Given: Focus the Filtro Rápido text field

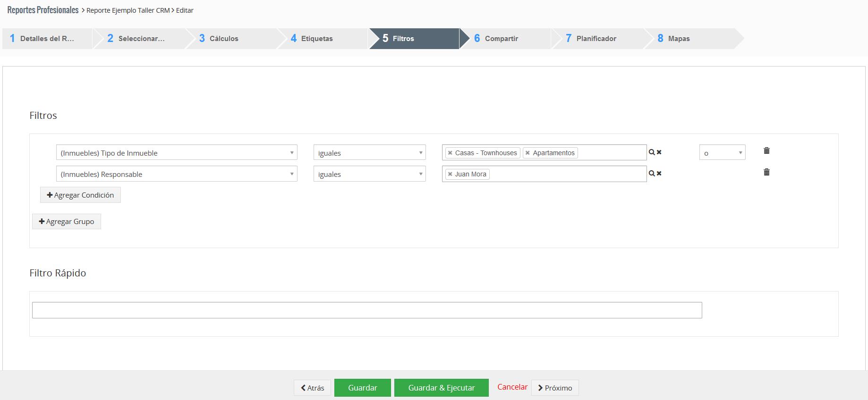Looking at the screenshot, I should coord(366,310).
